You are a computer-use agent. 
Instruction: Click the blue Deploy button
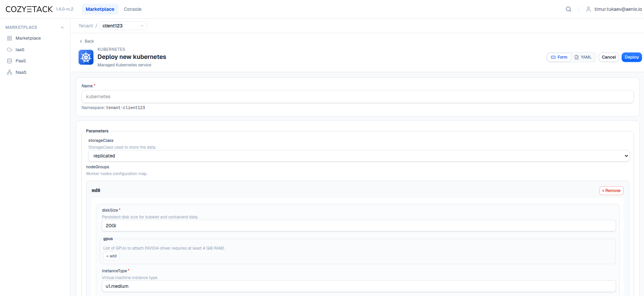(x=632, y=57)
